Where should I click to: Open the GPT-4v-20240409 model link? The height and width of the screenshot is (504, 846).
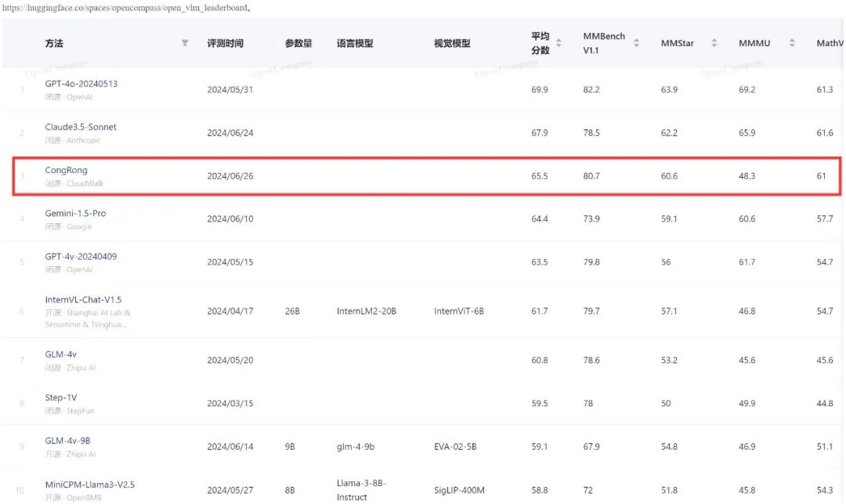[81, 256]
